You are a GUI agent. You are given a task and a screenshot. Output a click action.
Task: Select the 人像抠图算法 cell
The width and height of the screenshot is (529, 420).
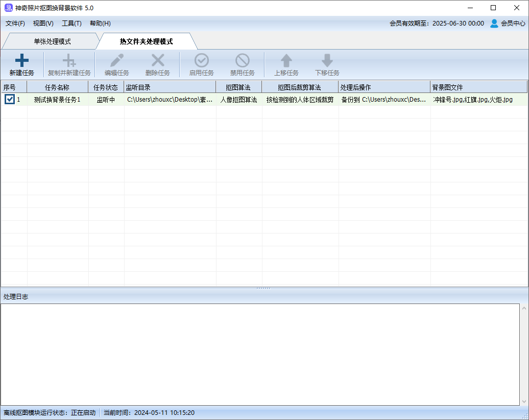tap(239, 100)
